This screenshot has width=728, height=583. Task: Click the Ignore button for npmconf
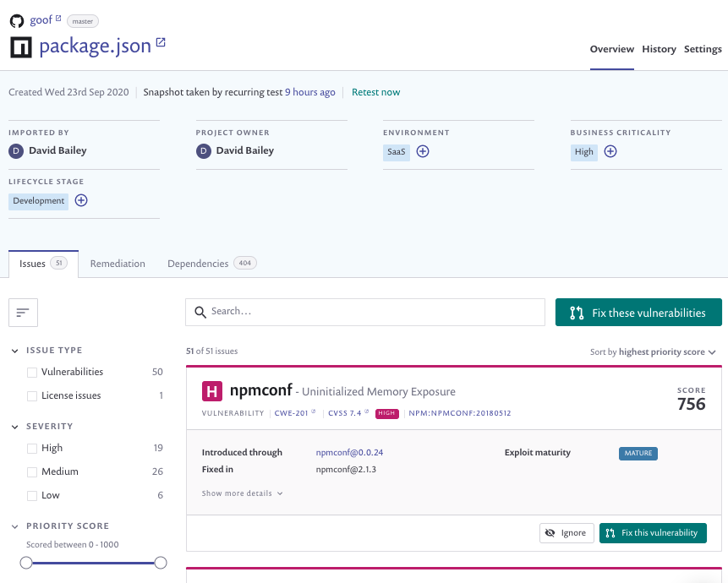pos(567,533)
